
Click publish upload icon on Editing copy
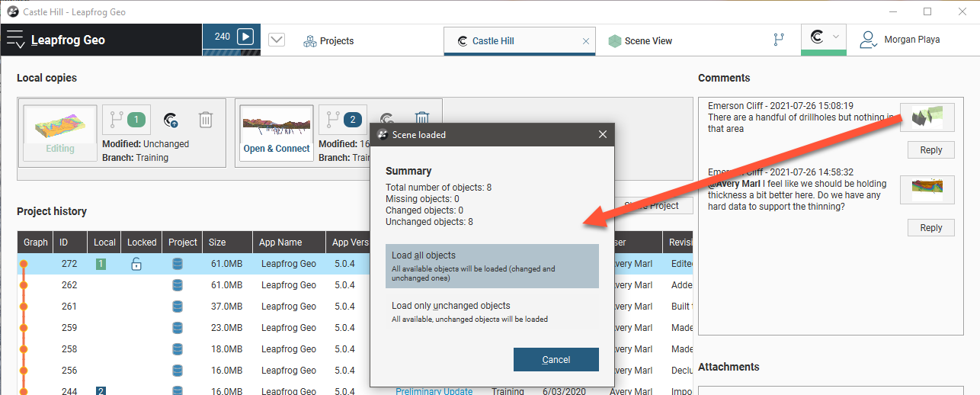point(171,120)
